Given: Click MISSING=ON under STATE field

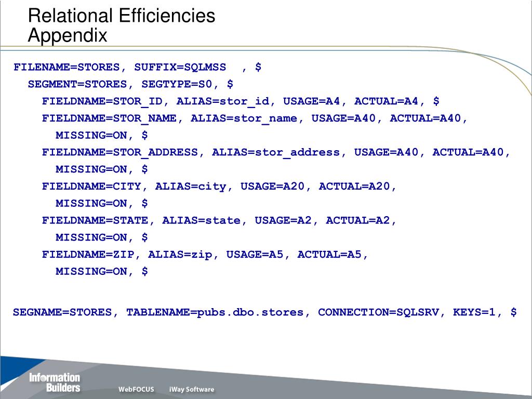Looking at the screenshot, I should click(102, 237).
